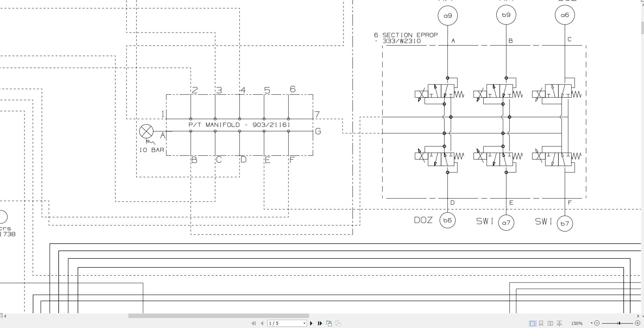Viewport: 644px width, 328px height.
Task: Click the 10 BAR pressure label
Action: 152,150
